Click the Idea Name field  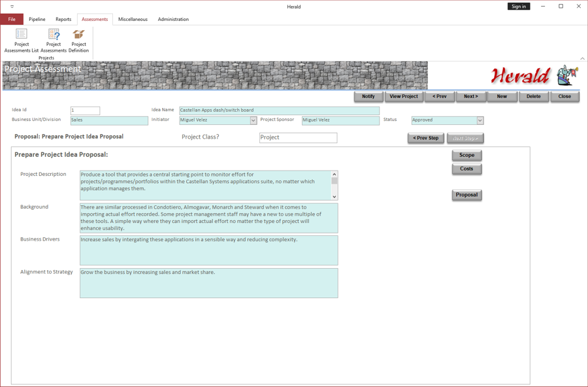point(280,110)
